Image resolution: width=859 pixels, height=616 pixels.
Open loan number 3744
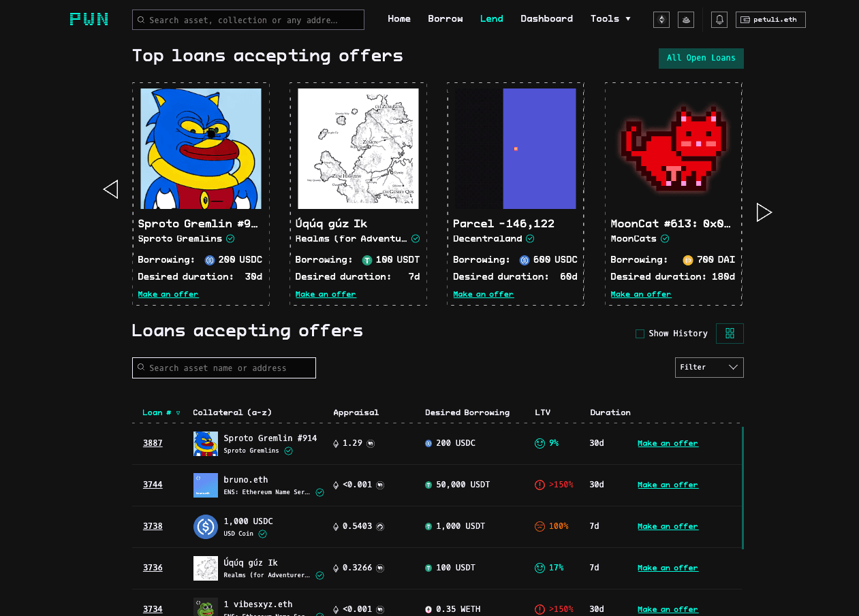153,485
